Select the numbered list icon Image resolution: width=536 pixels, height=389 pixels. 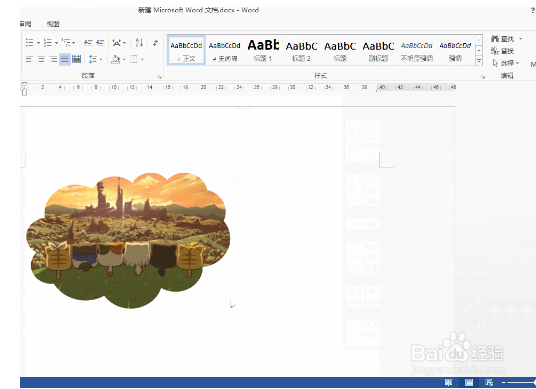pos(48,43)
